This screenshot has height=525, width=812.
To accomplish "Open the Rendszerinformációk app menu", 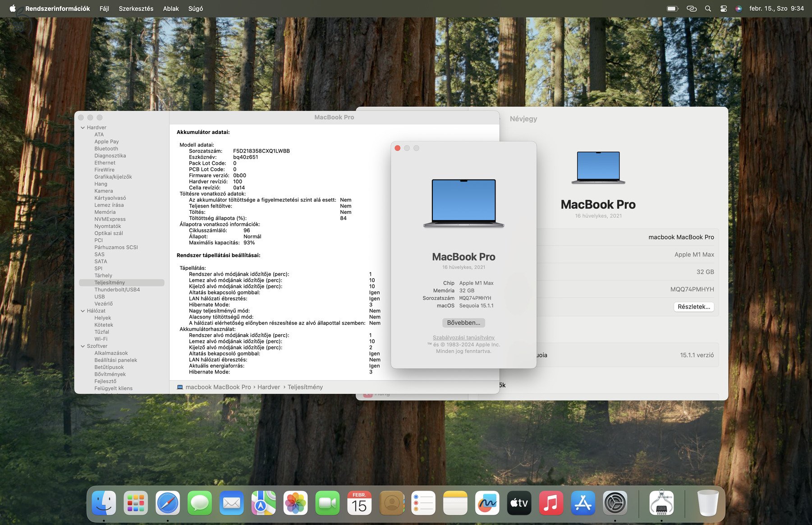I will pyautogui.click(x=58, y=9).
